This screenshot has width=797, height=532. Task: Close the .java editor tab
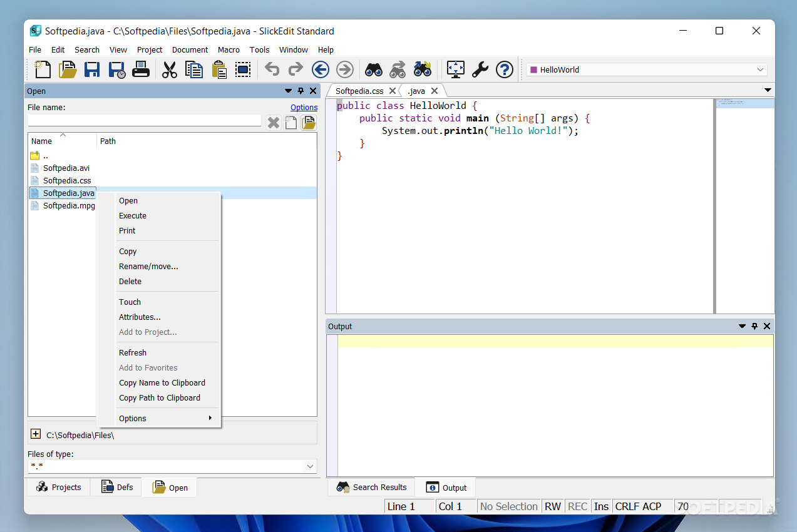pyautogui.click(x=434, y=91)
